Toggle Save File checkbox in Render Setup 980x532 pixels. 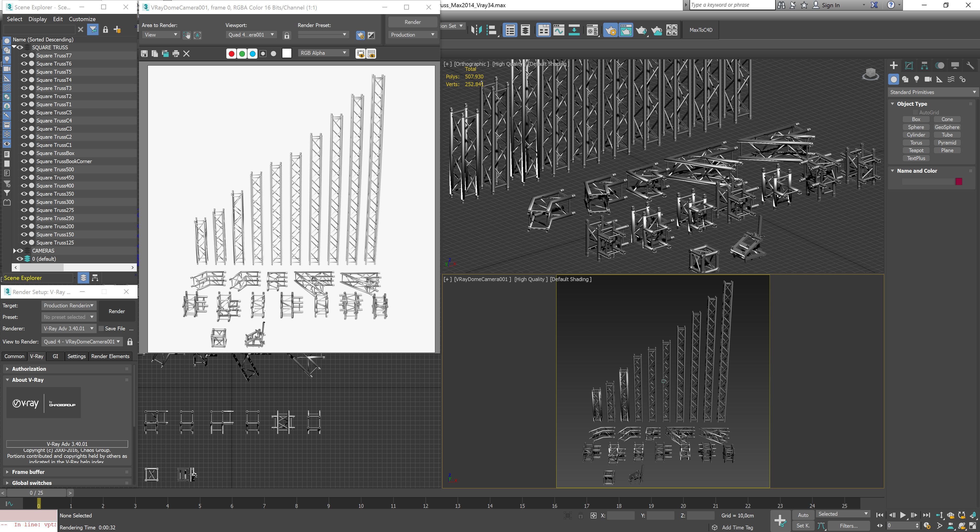coord(101,329)
